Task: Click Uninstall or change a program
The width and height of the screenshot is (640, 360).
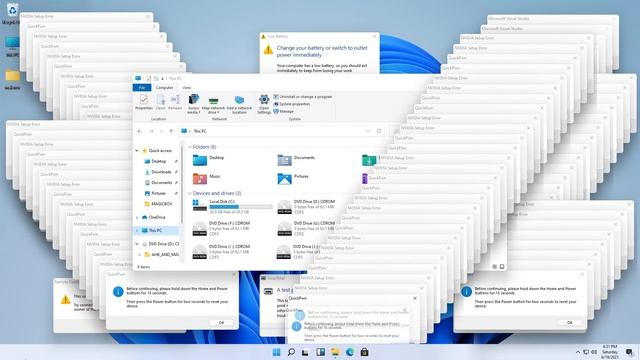Action: point(302,97)
